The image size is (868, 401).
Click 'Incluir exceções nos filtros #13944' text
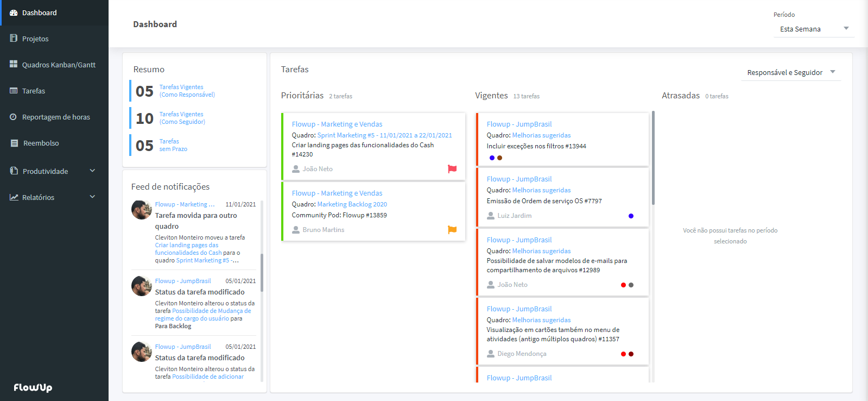[536, 146]
